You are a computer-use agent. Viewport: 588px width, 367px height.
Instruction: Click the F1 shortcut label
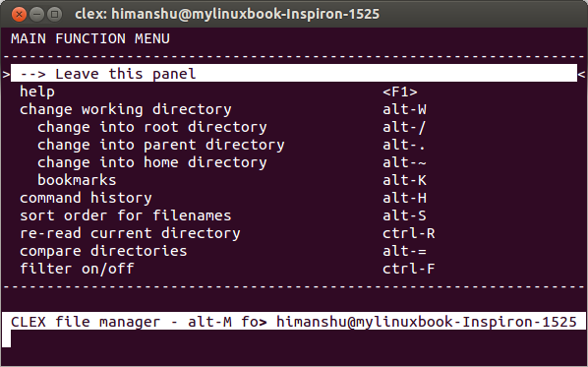400,92
